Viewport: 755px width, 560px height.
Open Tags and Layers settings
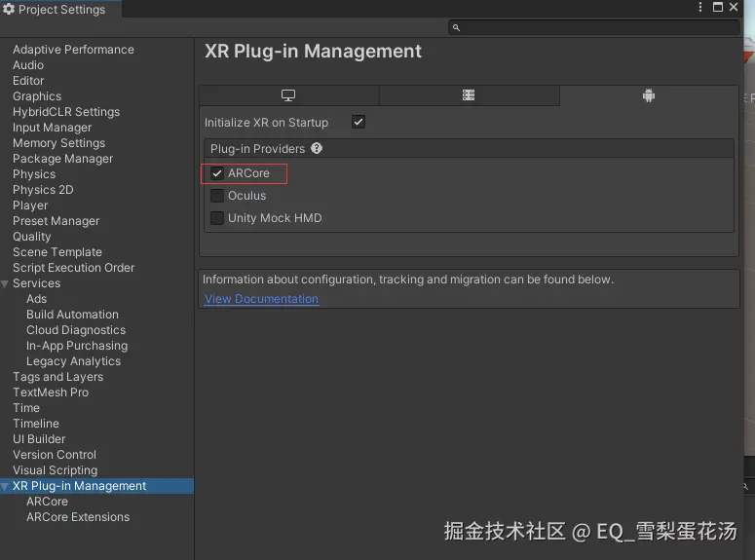(x=57, y=377)
